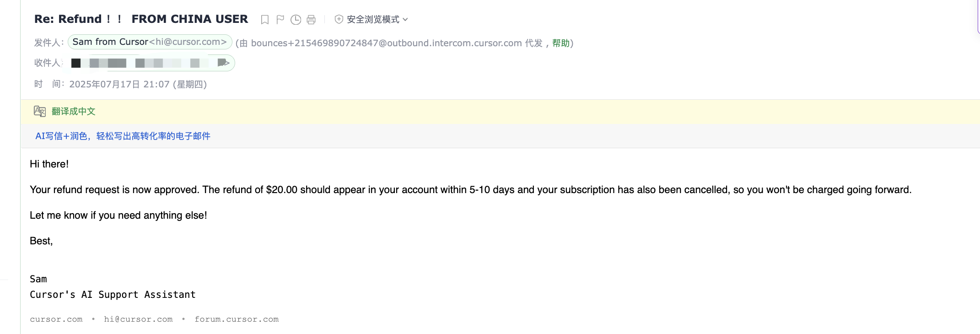Click the sender email hi@cursor.com address
Viewport: 980px width, 334px height.
coord(188,42)
